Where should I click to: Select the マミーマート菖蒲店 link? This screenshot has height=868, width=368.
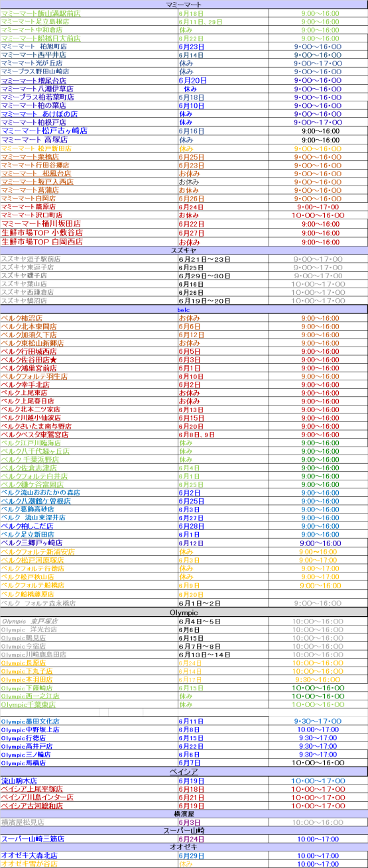[29, 190]
